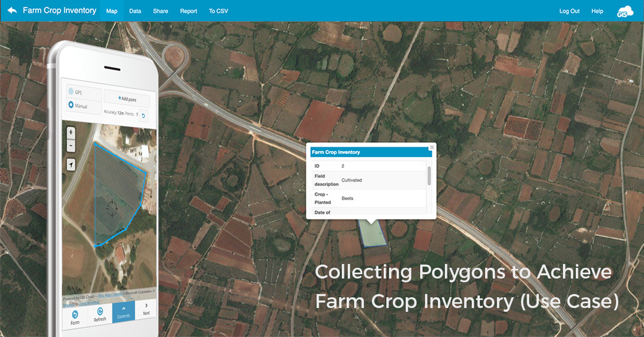The image size is (644, 337).
Task: Open the Form panel from the bottom bar
Action: (76, 313)
